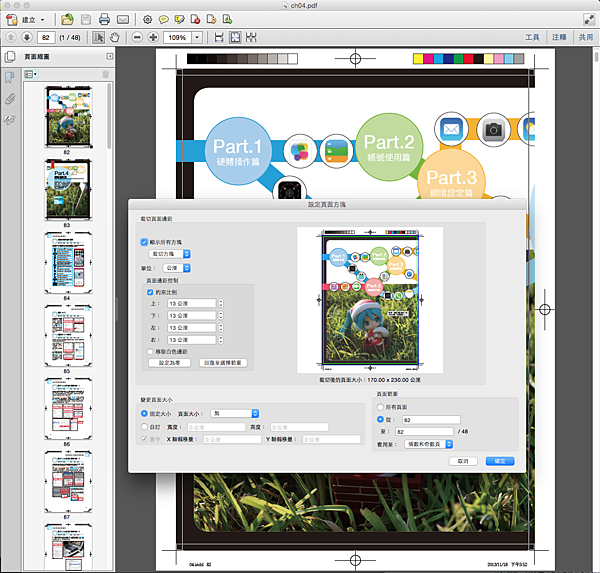Click the zoom in plus button
Viewport: 600px width, 573px height.
155,37
